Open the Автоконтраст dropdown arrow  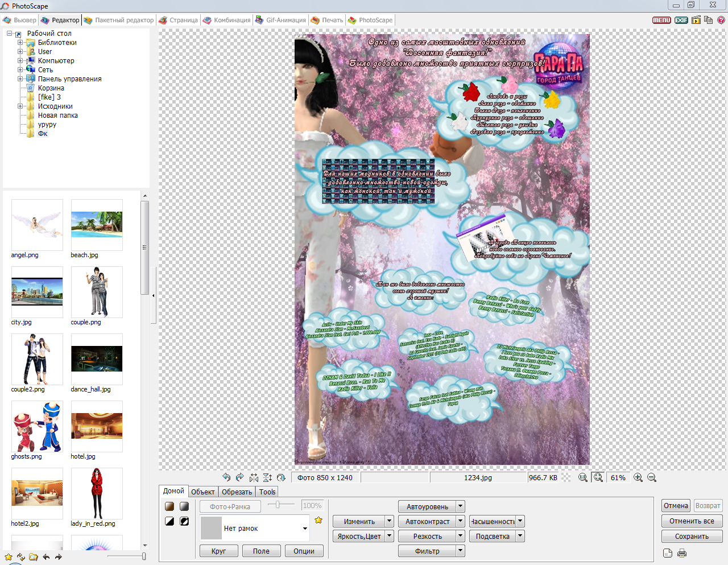[x=461, y=521]
